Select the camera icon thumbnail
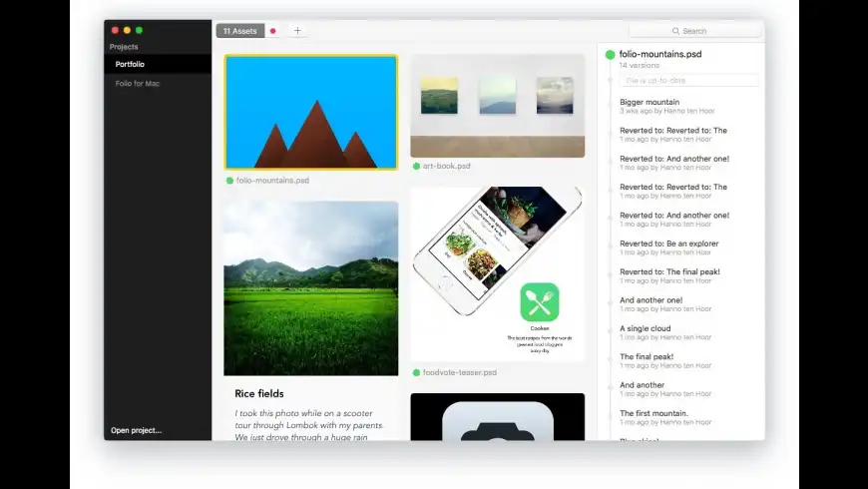This screenshot has height=489, width=868. coord(498,417)
